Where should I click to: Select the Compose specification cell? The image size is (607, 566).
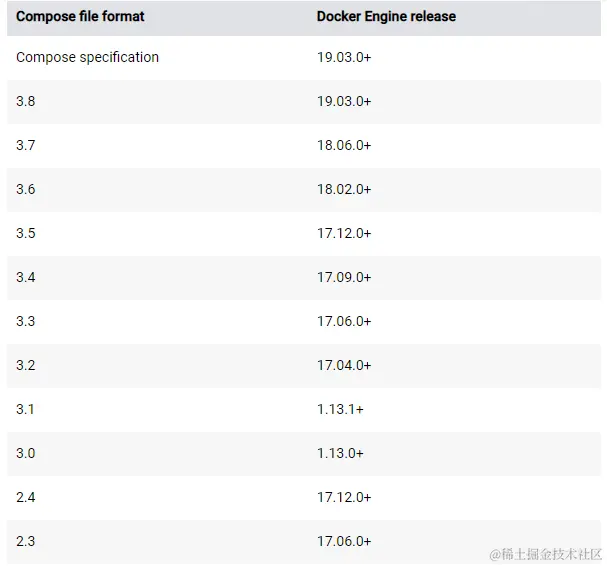(87, 57)
